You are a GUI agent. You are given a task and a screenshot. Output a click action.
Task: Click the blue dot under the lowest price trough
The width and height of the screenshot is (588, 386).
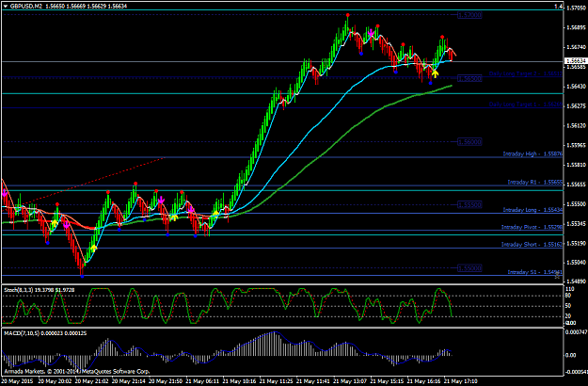82,277
